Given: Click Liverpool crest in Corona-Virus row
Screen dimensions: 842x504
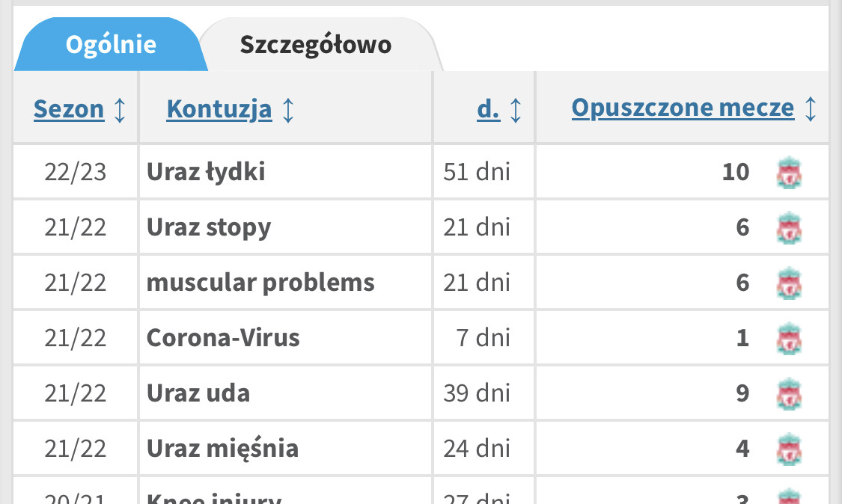Looking at the screenshot, I should click(788, 339).
